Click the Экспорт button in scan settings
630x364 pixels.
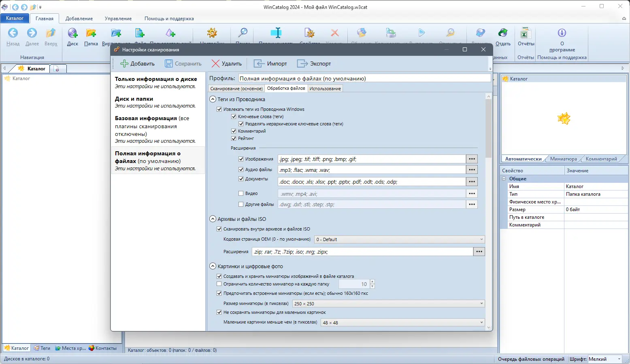tap(314, 63)
